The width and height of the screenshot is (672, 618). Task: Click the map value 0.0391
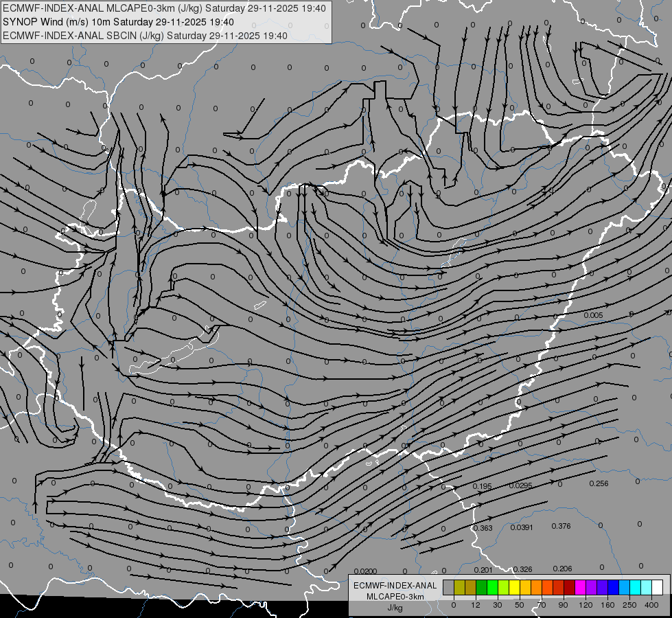(522, 527)
